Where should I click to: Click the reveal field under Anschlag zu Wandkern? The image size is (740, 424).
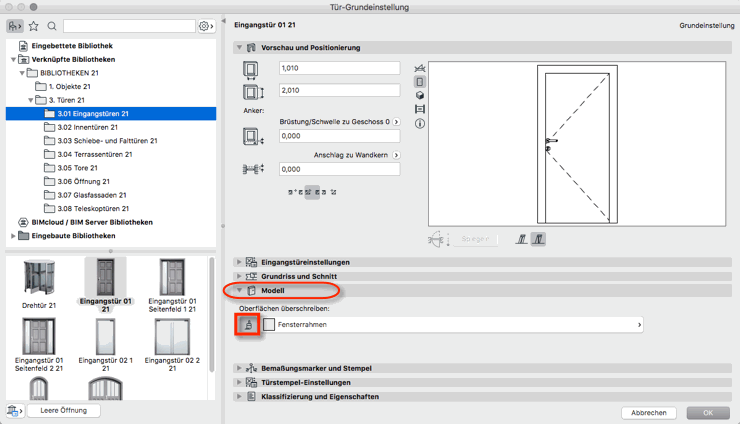tap(339, 169)
